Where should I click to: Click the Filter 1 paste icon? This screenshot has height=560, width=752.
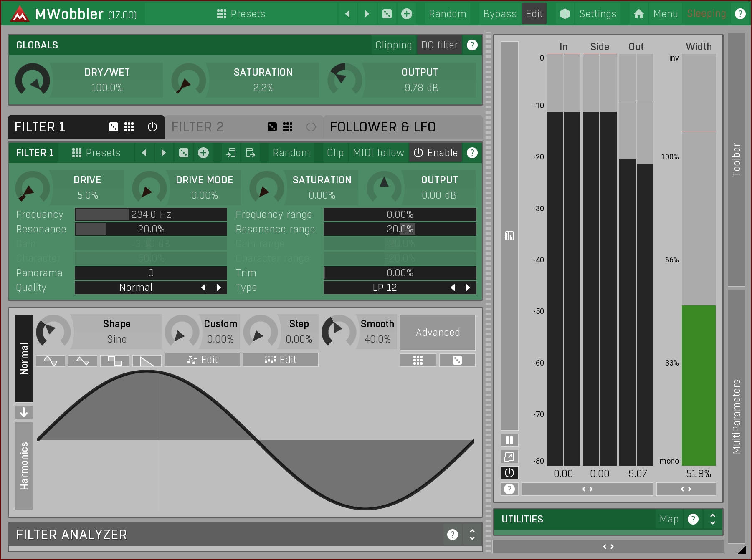pyautogui.click(x=250, y=153)
